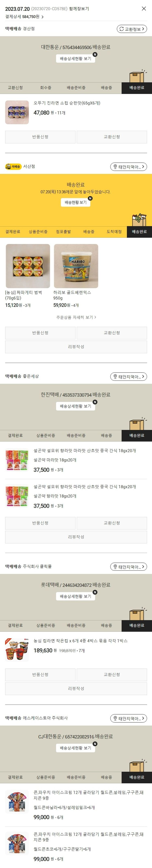Request 반품신청 for 오뚜기 진라면
152x868 pixels.
pyautogui.click(x=40, y=137)
